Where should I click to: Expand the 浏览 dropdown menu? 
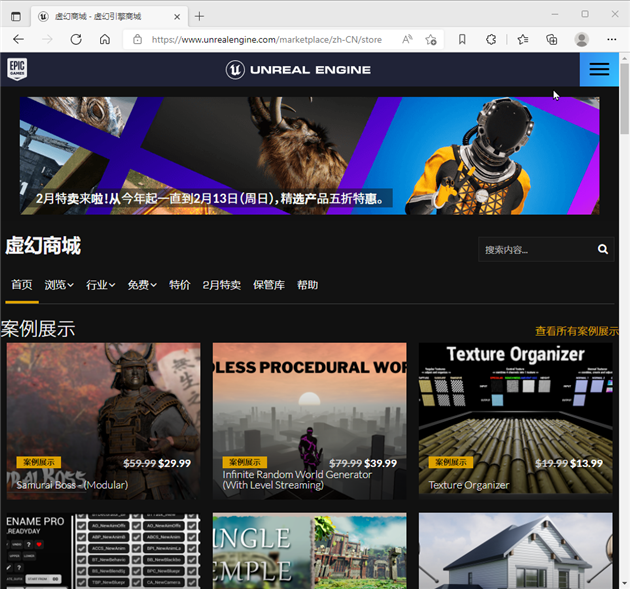tap(59, 285)
